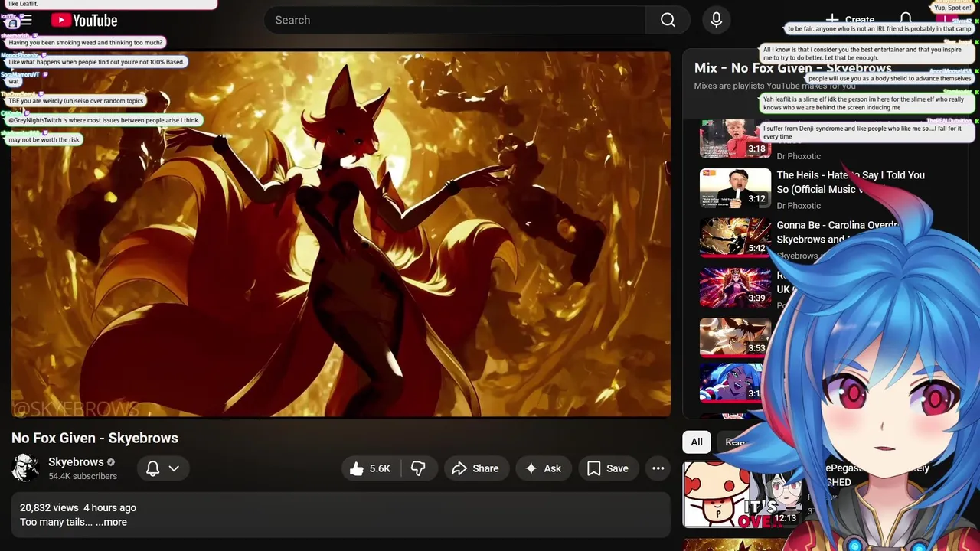The height and width of the screenshot is (551, 980).
Task: Visit the Skyebrows channel name link
Action: (x=76, y=461)
